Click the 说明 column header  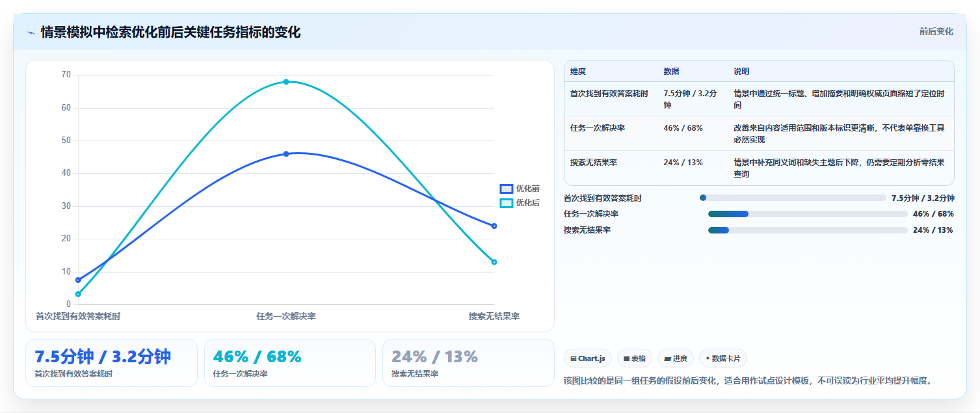coord(742,72)
